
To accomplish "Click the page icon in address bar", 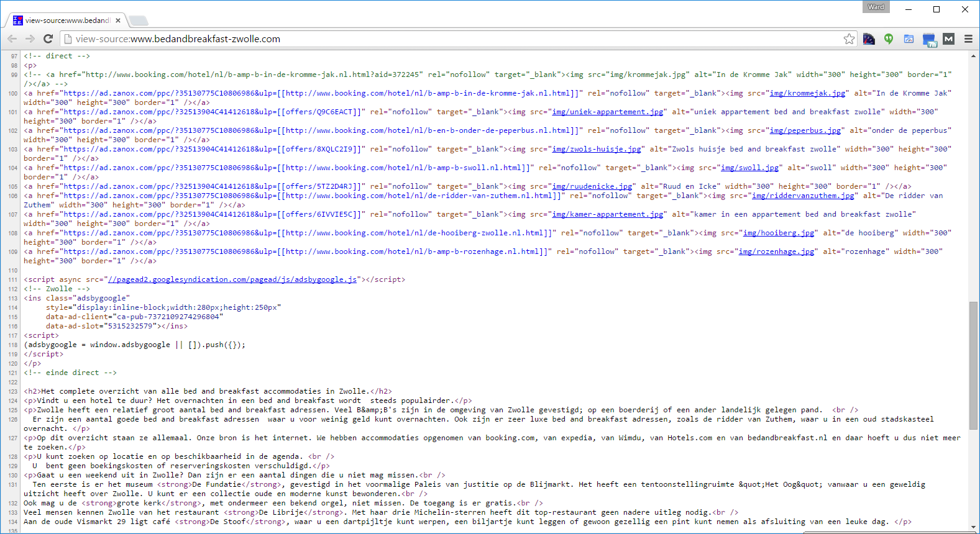I will pyautogui.click(x=68, y=38).
